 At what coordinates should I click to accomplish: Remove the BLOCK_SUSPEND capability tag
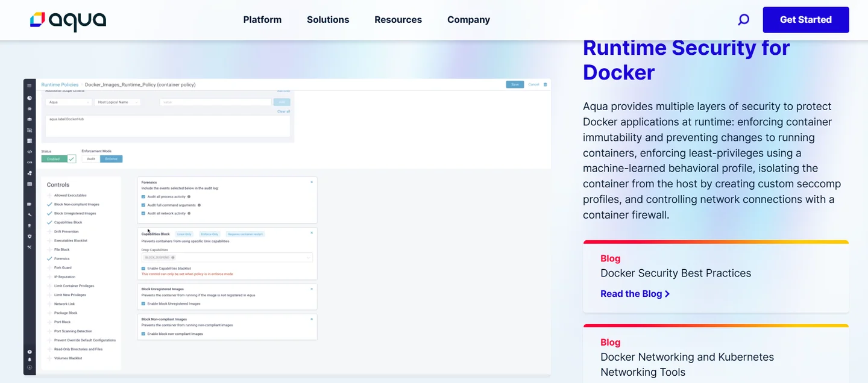click(173, 257)
